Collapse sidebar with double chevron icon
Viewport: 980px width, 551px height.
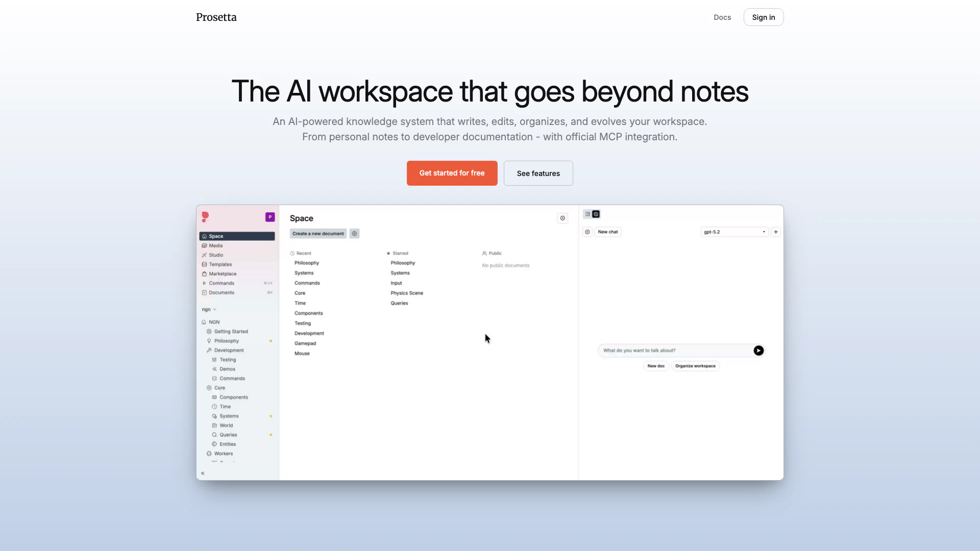tap(203, 473)
